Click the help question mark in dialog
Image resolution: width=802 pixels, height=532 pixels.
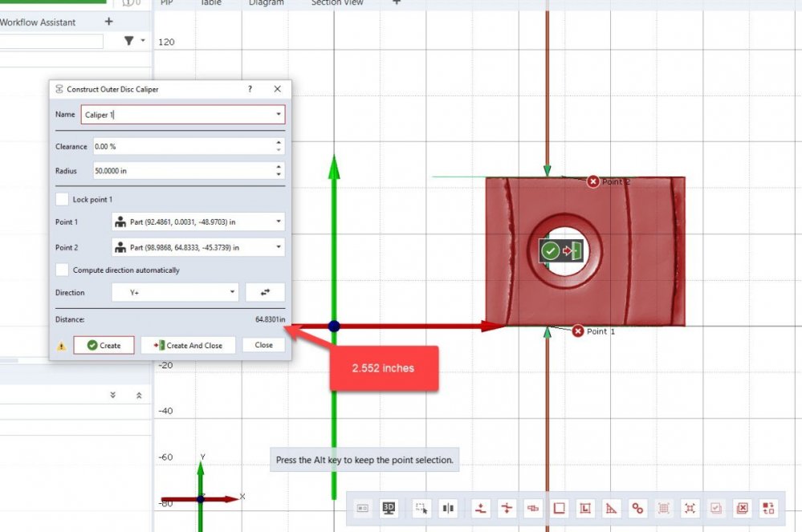[x=249, y=89]
